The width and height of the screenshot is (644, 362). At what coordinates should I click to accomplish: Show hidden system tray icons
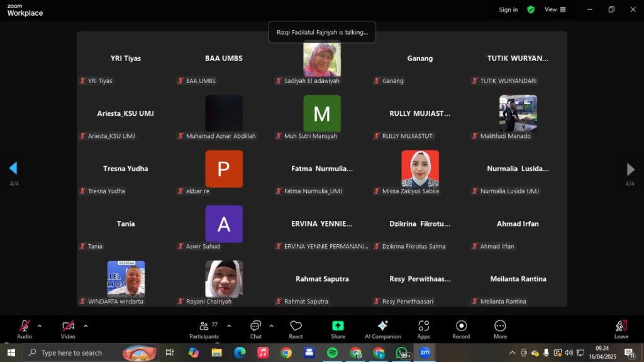(512, 353)
